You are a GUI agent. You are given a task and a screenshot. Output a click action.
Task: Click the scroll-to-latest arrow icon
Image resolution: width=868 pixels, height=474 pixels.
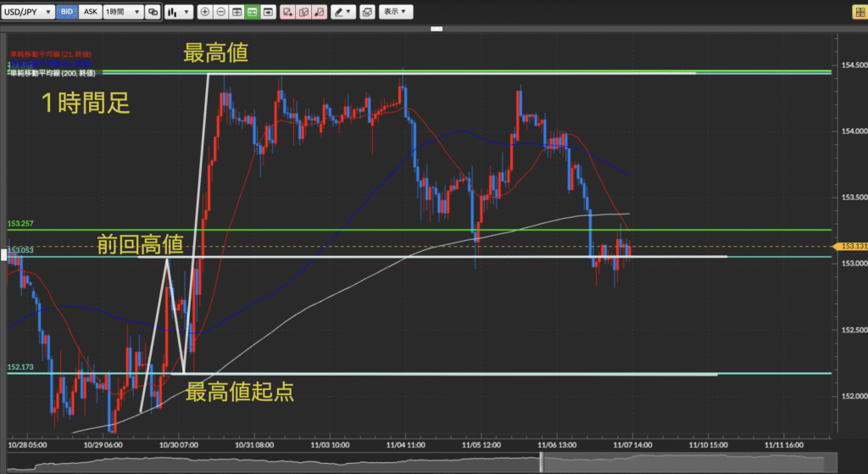point(268,13)
